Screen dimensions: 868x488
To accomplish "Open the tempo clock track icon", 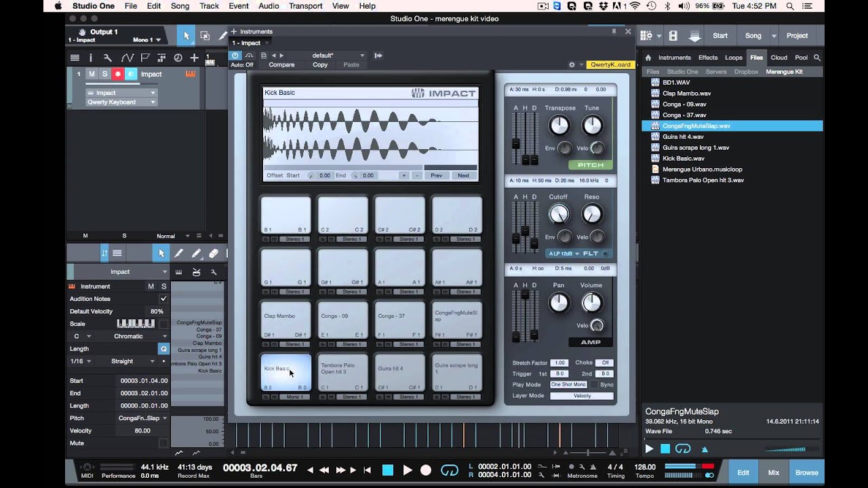I will (178, 58).
